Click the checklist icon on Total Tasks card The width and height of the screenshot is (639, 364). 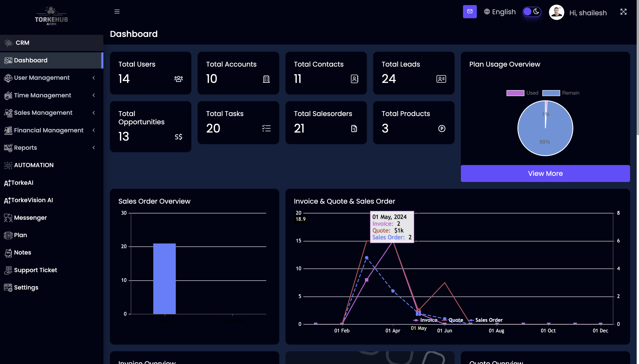(266, 128)
